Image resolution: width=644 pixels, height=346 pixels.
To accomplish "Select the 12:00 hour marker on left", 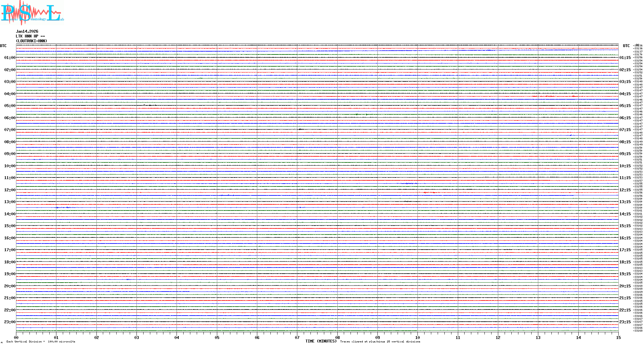I will point(10,190).
